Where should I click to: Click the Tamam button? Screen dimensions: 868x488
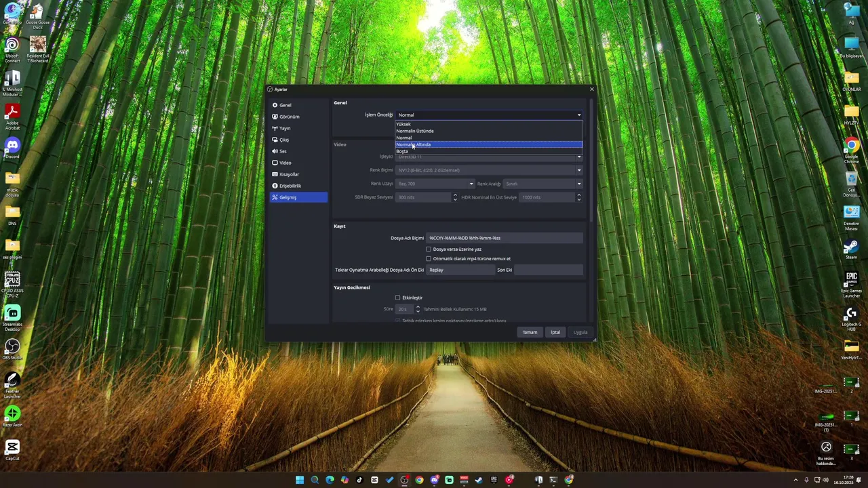tap(530, 332)
